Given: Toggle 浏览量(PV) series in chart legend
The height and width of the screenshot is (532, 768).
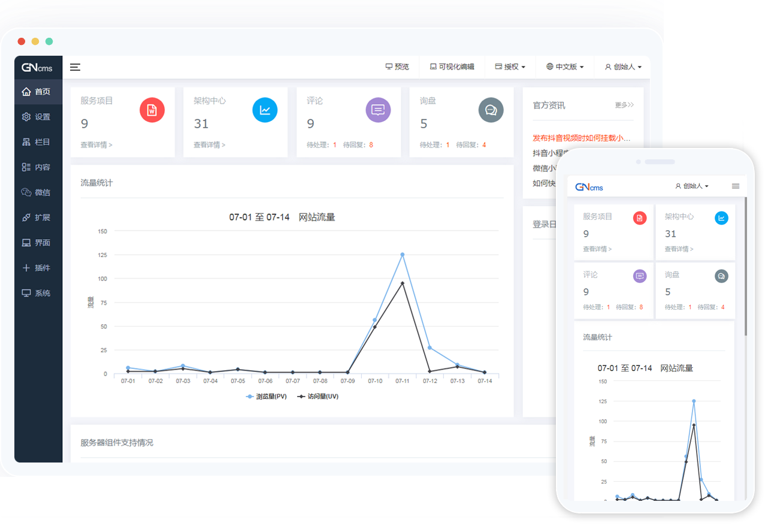Looking at the screenshot, I should (267, 397).
